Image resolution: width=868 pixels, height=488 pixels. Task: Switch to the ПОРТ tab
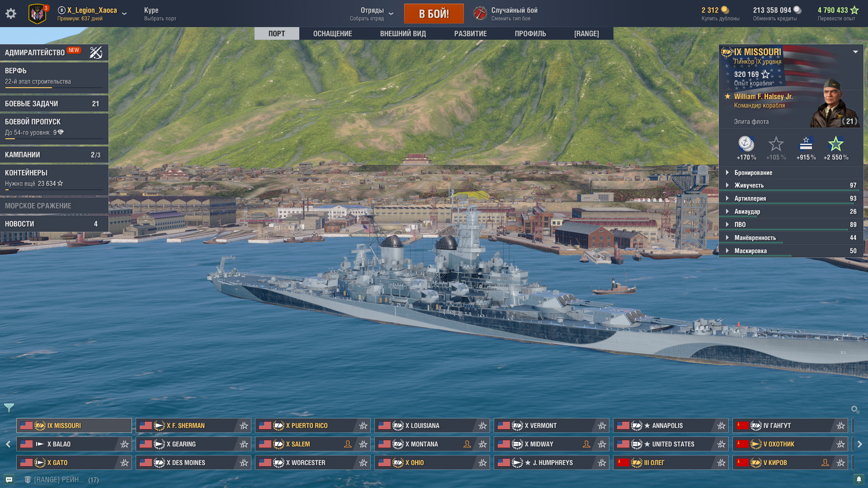277,33
